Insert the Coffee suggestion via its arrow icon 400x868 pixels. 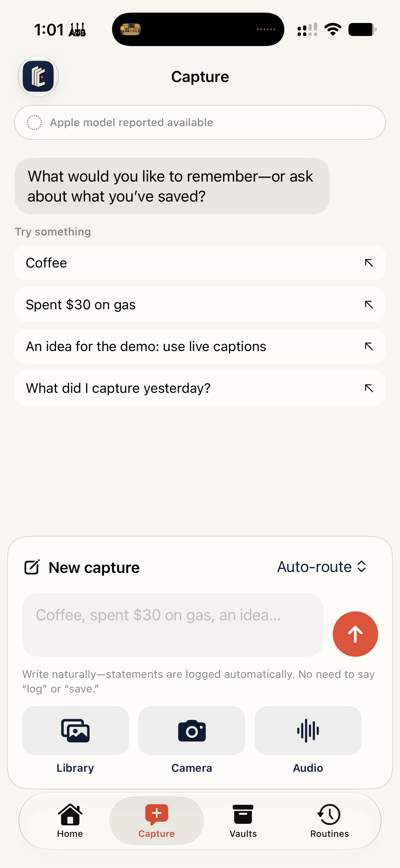coord(368,263)
